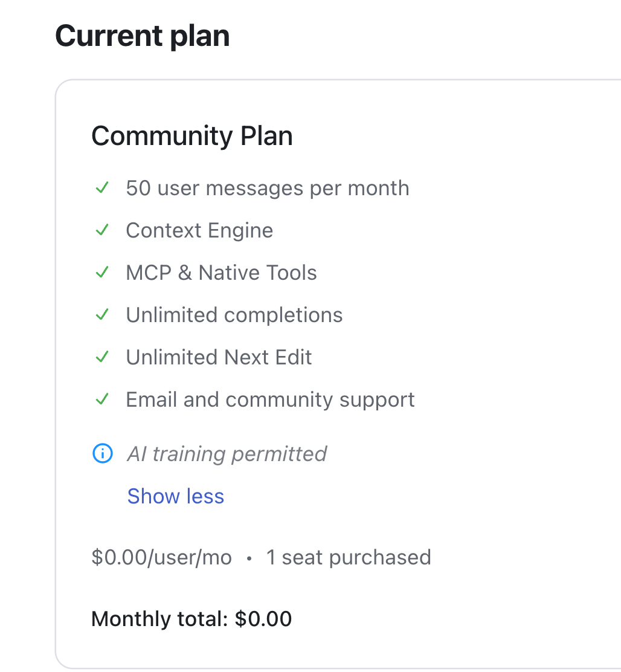621x672 pixels.
Task: Click the check icon beside Unlimited Next Edit
Action: click(x=102, y=357)
